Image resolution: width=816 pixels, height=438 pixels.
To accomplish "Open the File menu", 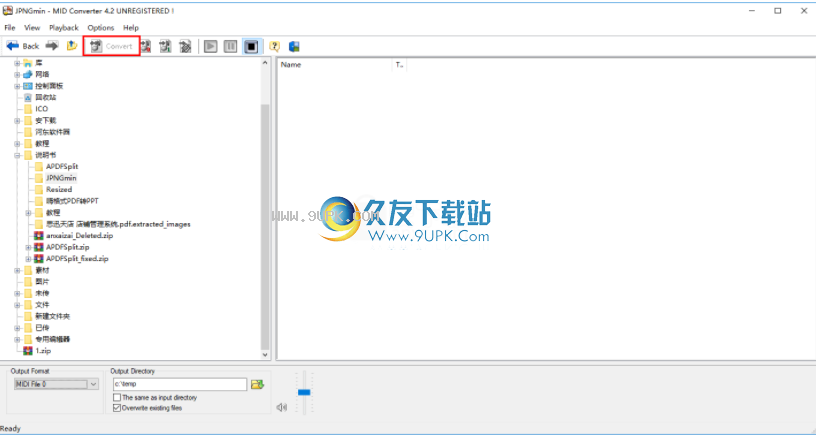I will point(10,28).
